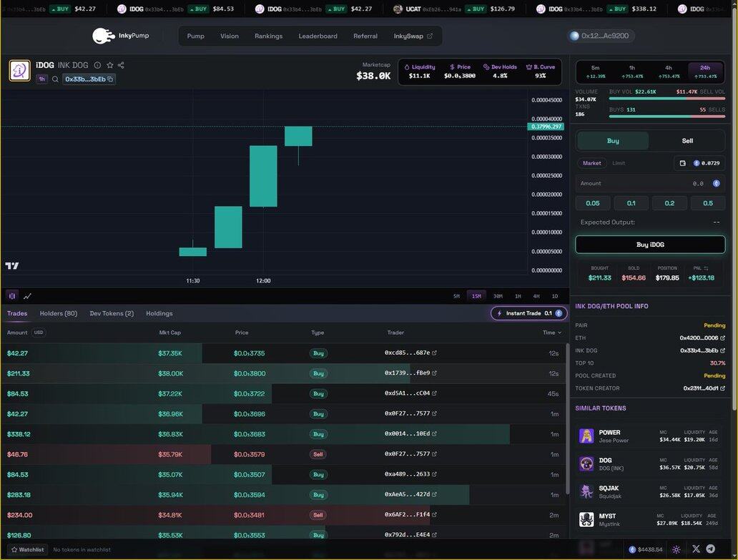The image size is (738, 560).
Task: Open the theme settings sun icon
Action: (676, 550)
